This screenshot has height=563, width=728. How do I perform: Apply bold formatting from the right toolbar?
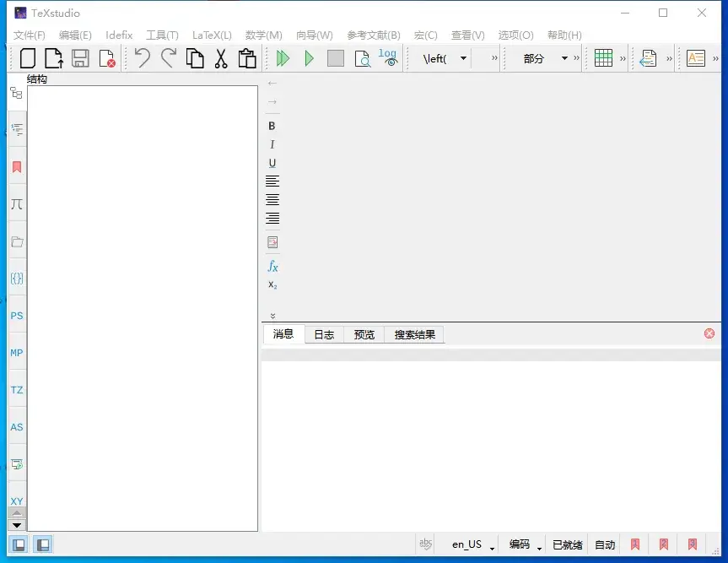pos(272,125)
